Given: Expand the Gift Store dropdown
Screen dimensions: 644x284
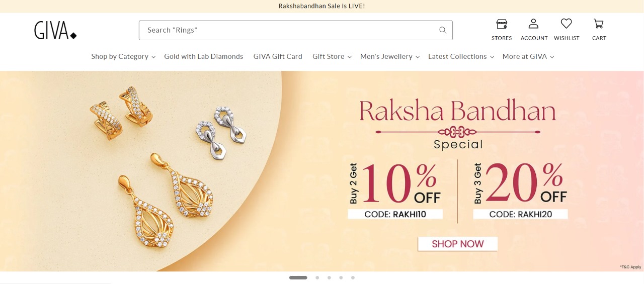Looking at the screenshot, I should (332, 56).
